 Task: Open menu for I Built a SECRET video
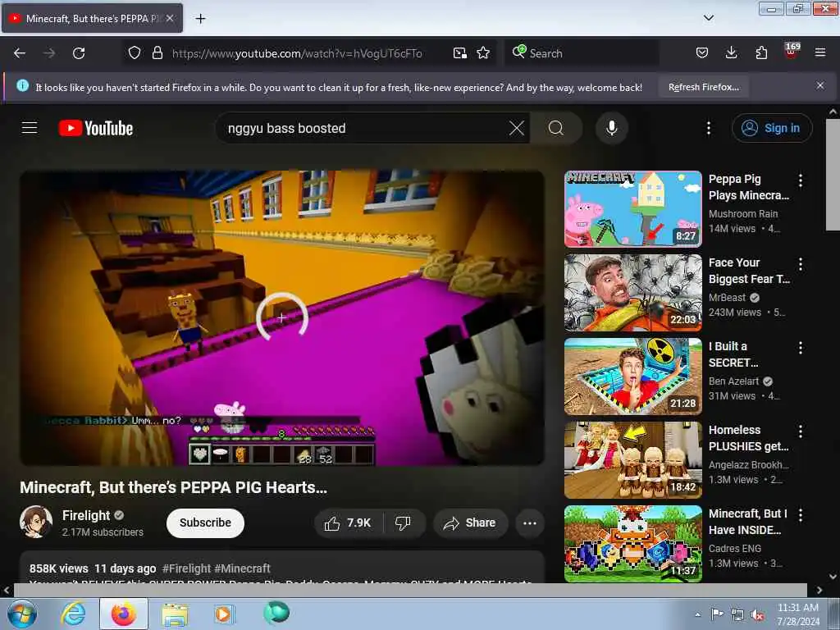[x=801, y=348]
